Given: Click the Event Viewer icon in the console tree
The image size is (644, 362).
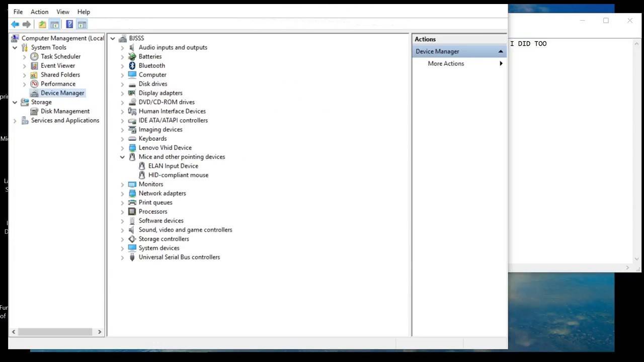Looking at the screenshot, I should click(34, 65).
